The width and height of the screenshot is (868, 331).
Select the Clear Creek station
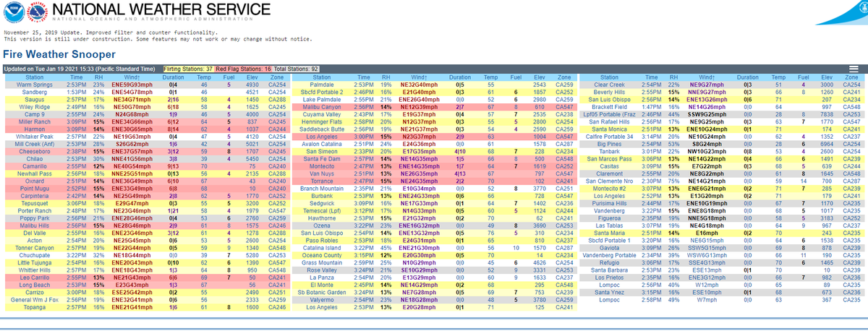pyautogui.click(x=609, y=85)
